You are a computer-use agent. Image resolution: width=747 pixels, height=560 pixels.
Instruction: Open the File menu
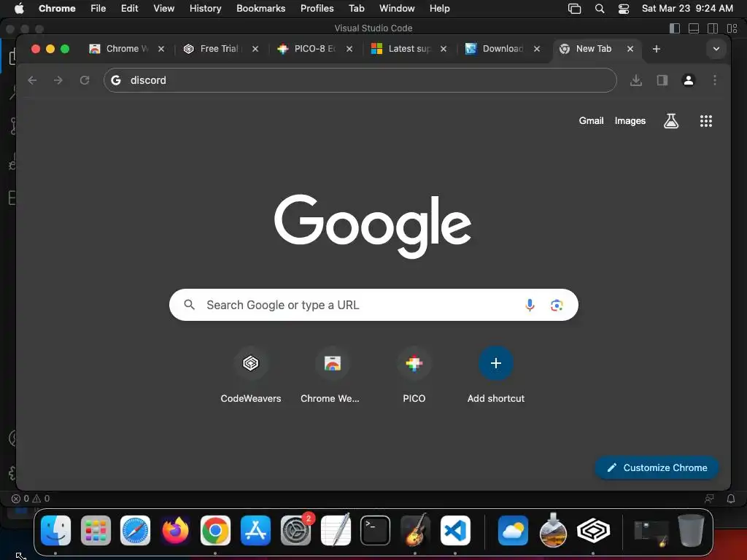[x=98, y=8]
